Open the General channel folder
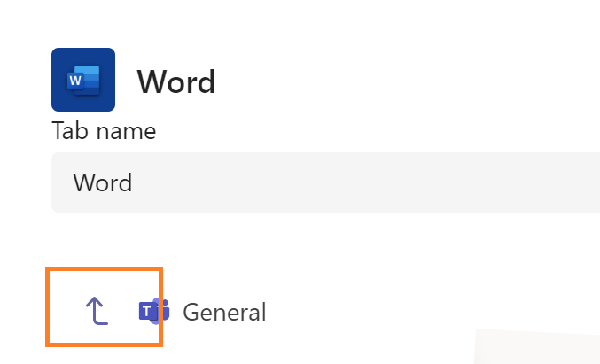The image size is (600, 364). (x=223, y=312)
